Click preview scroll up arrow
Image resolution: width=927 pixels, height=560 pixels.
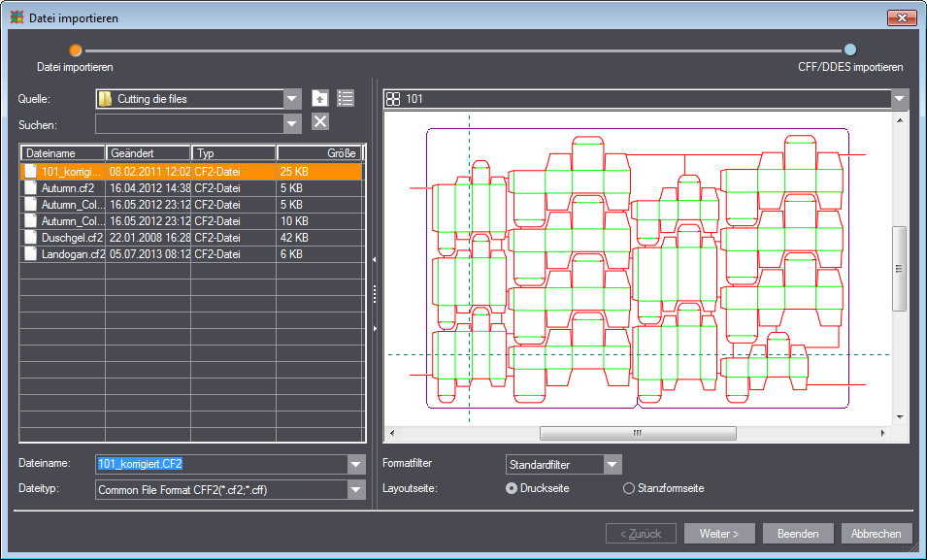[900, 120]
